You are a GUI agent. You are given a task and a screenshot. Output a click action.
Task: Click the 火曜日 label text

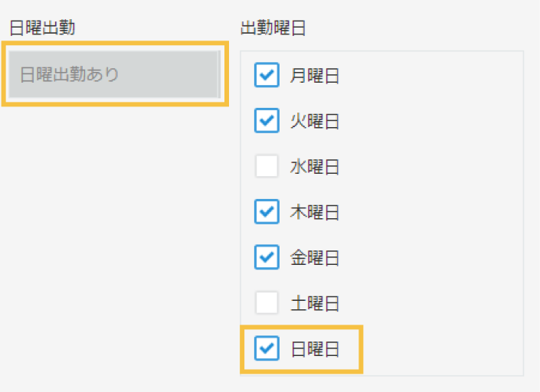tap(314, 121)
